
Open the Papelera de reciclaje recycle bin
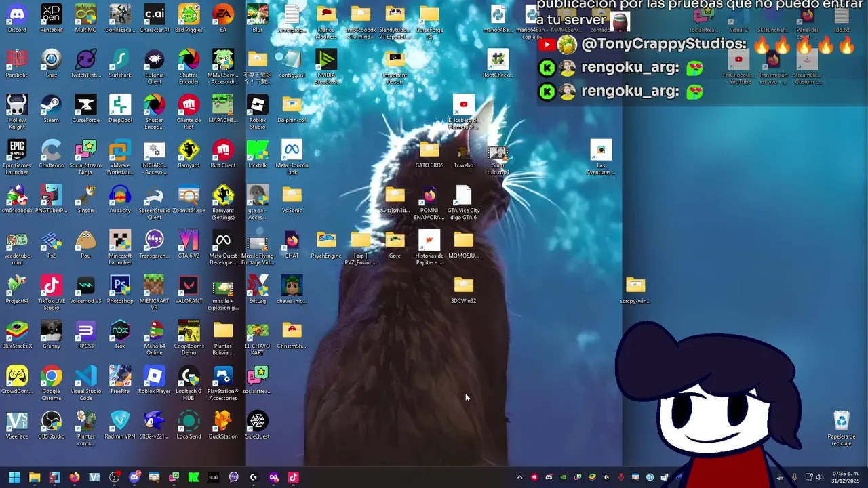point(841,428)
